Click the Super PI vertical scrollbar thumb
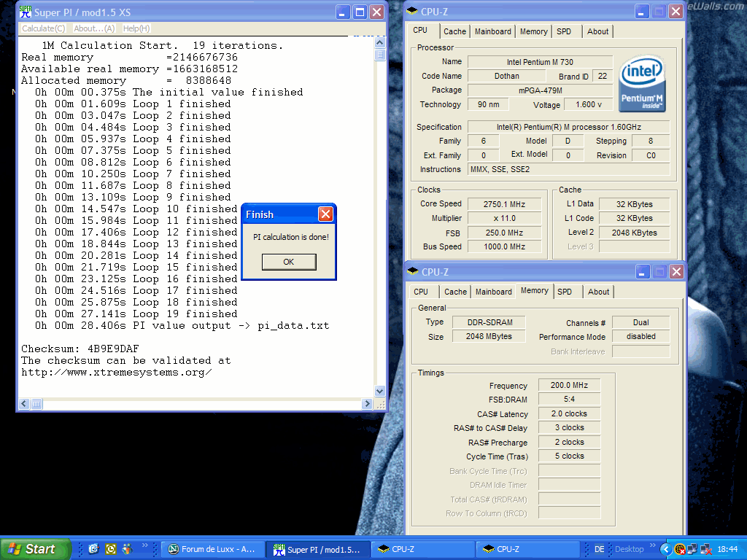This screenshot has width=747, height=560. [379, 54]
